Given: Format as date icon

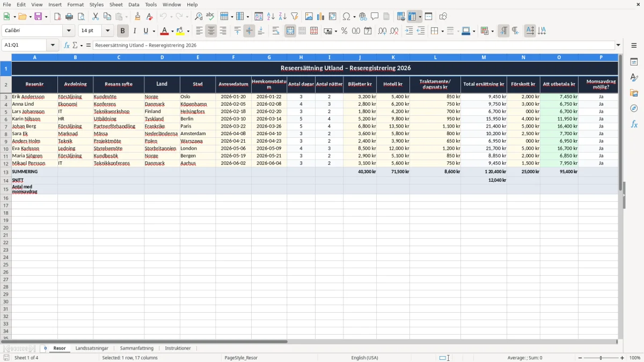Looking at the screenshot, I should pos(368,31).
